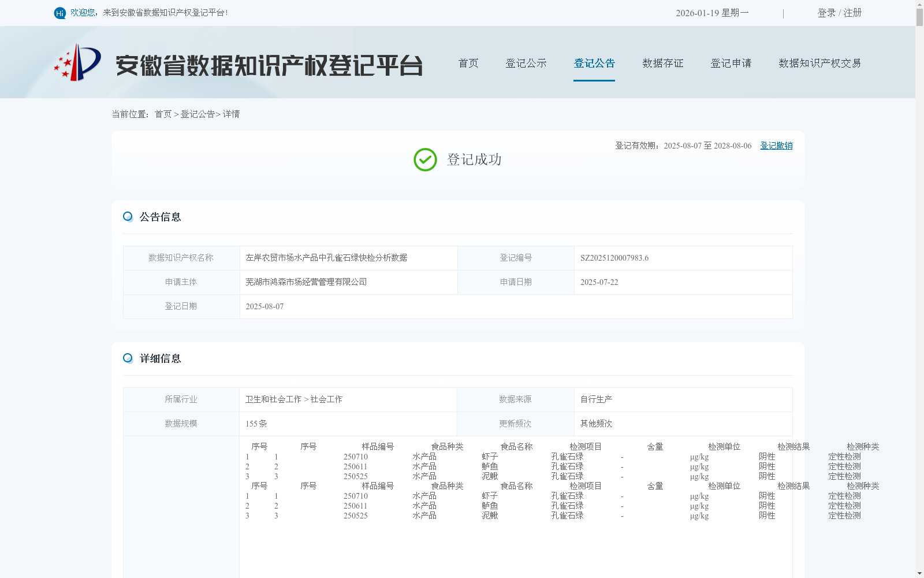
Task: Click the 申请日期 label cell
Action: (x=516, y=282)
